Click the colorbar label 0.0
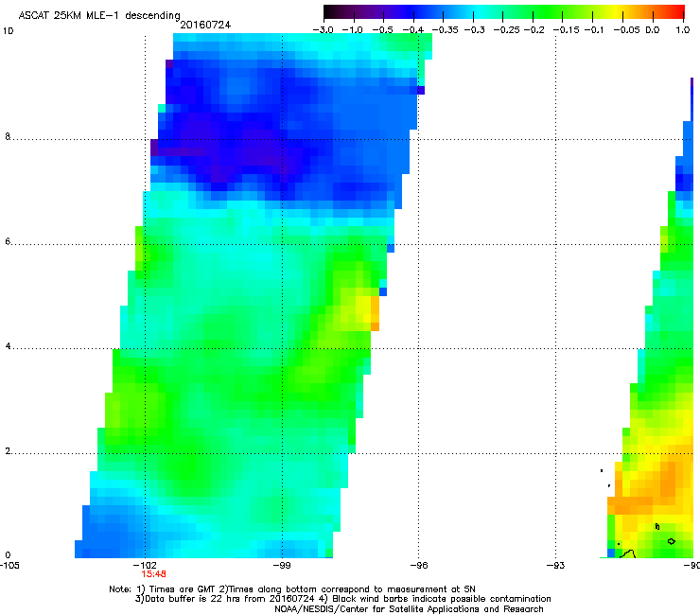Image resolution: width=700 pixels, height=615 pixels. tap(653, 30)
